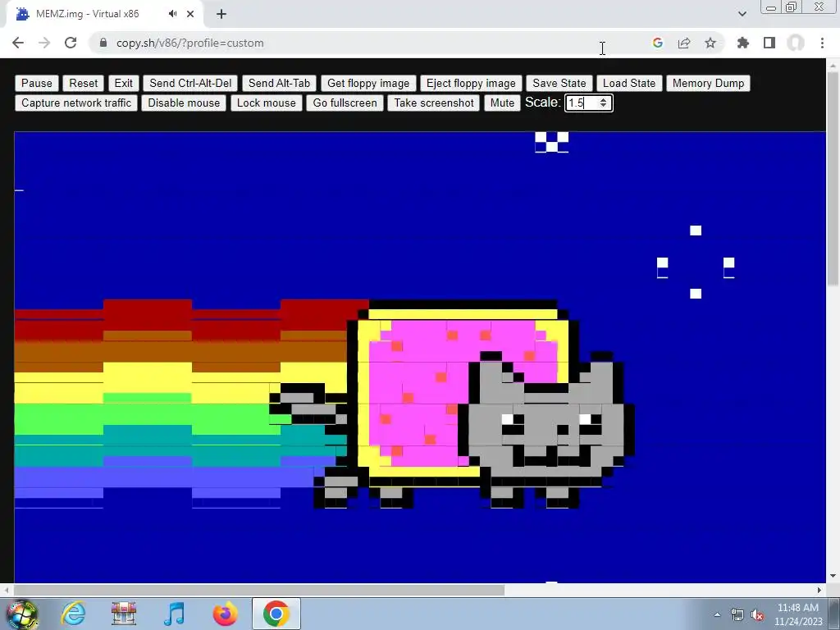
Task: Open the Chrome three-dot menu
Action: coord(822,43)
